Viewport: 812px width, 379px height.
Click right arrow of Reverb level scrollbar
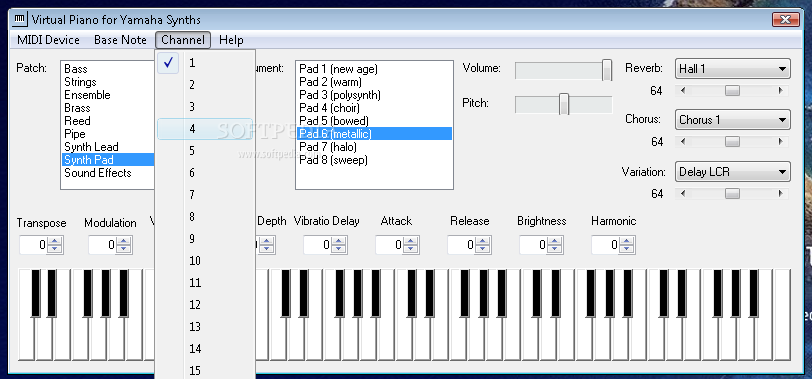coord(781,91)
